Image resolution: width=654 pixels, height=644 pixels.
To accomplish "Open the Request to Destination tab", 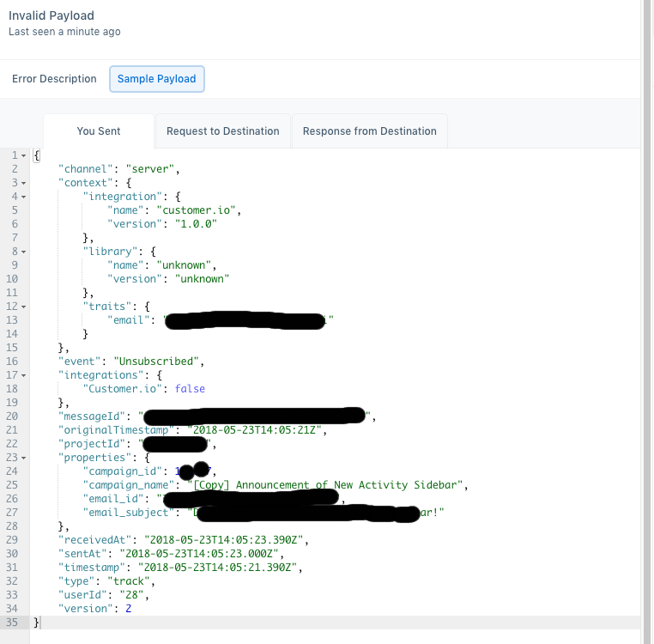I will [223, 131].
